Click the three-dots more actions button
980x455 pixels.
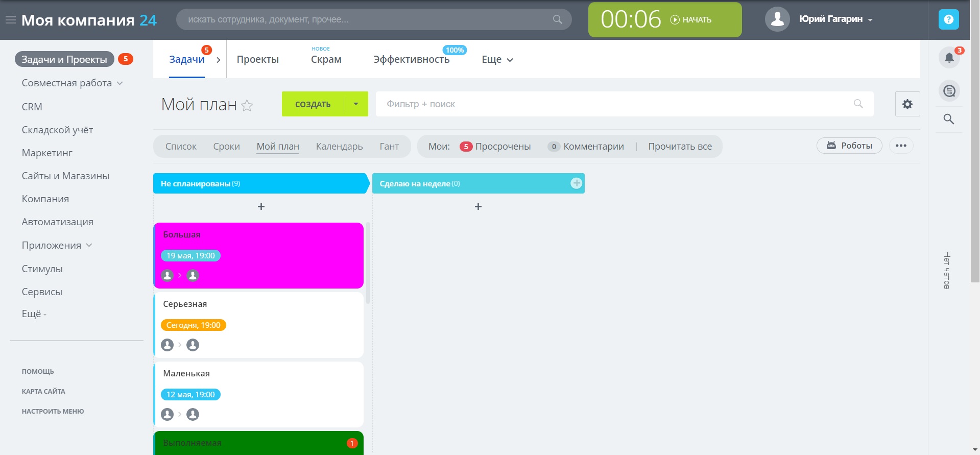tap(901, 146)
